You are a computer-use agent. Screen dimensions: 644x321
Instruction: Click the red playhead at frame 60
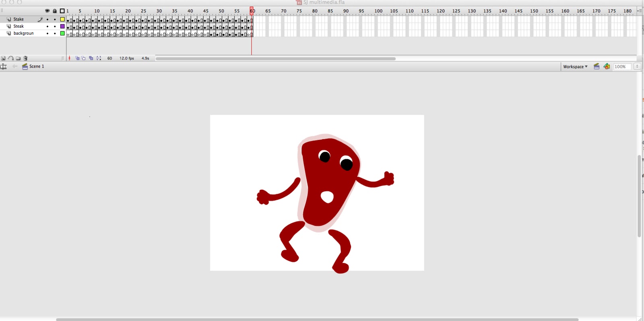click(x=252, y=11)
